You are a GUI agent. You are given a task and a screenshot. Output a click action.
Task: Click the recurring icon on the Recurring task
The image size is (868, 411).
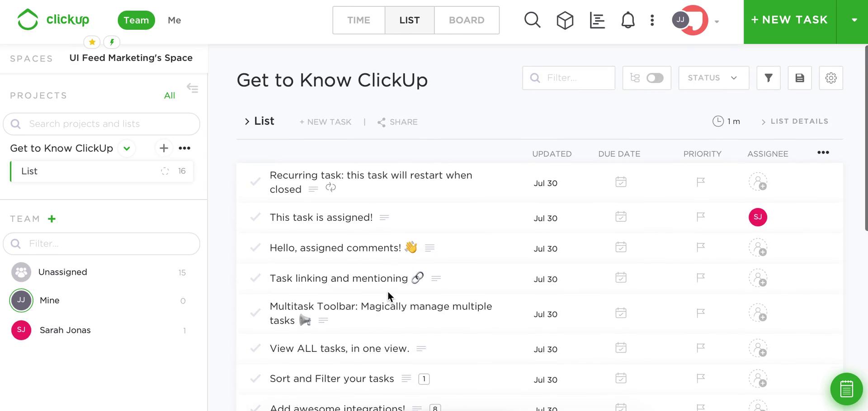[330, 187]
